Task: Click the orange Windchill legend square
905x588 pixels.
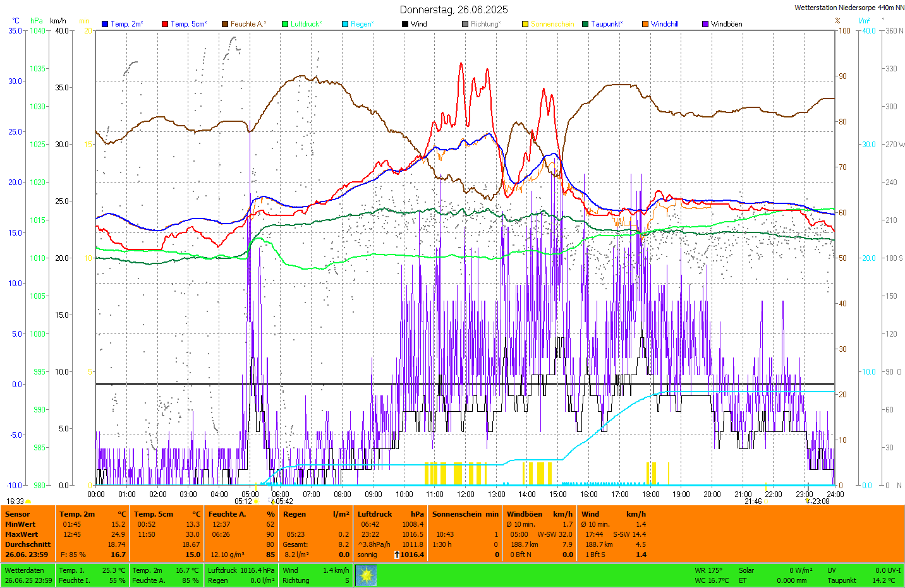Action: click(645, 24)
